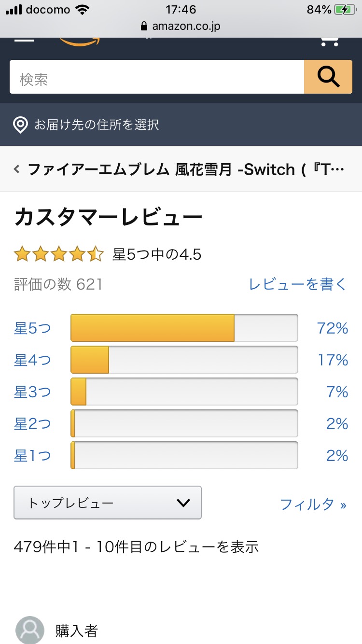Open the shopping cart icon
This screenshot has height=644, width=362.
point(330,42)
